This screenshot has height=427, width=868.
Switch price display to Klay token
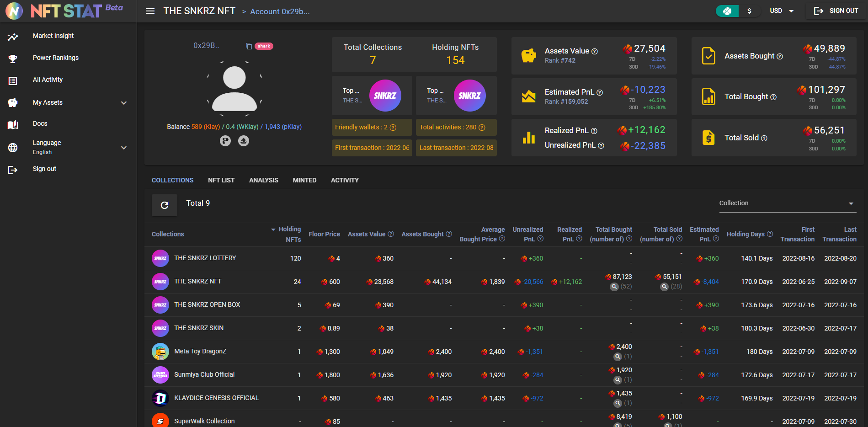(x=727, y=11)
